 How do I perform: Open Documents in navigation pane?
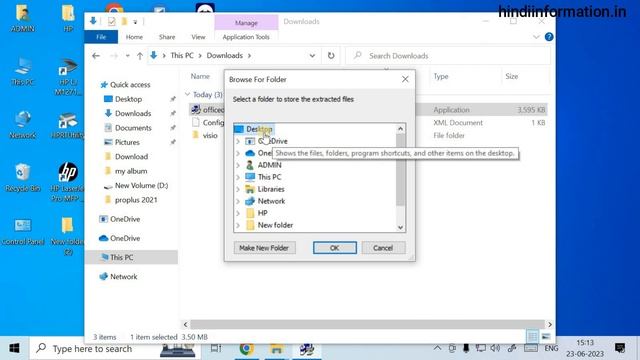click(x=133, y=128)
